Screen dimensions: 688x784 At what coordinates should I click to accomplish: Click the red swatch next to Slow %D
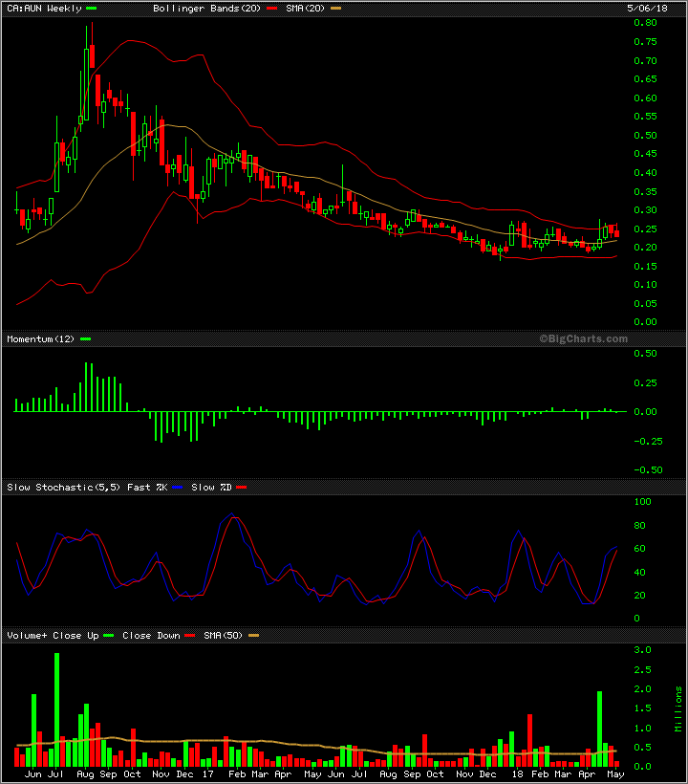pyautogui.click(x=242, y=488)
